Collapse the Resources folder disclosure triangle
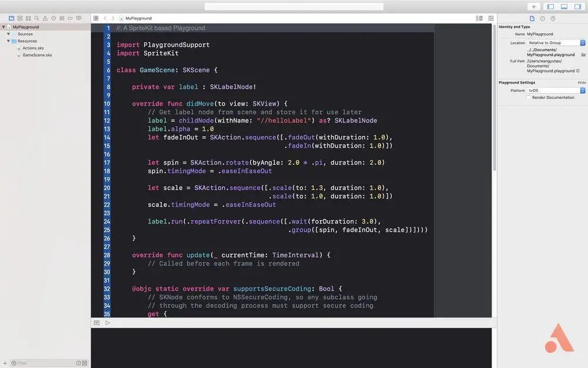The height and width of the screenshot is (368, 588). click(8, 41)
